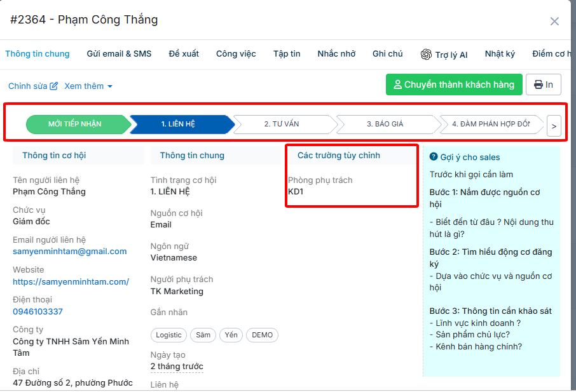Screen dimensions: 576x392
Task: Click the DEMO tag
Action: (263, 335)
